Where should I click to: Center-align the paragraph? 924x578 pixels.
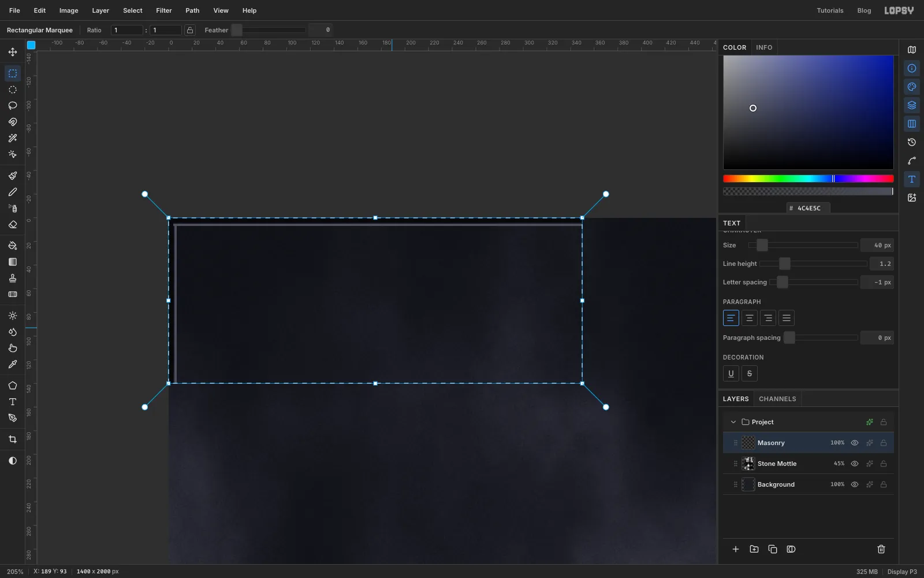tap(750, 318)
